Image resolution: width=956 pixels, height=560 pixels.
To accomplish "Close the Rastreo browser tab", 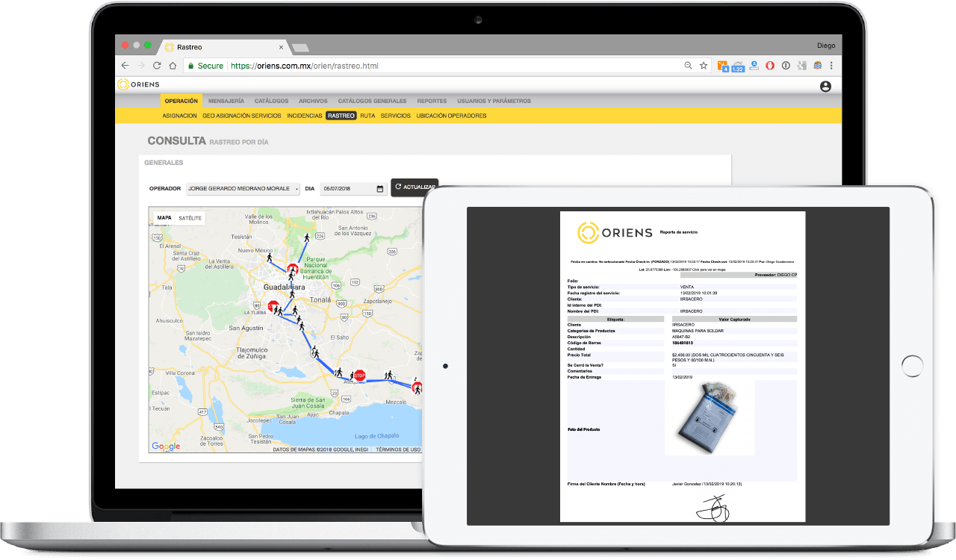I will tap(281, 47).
